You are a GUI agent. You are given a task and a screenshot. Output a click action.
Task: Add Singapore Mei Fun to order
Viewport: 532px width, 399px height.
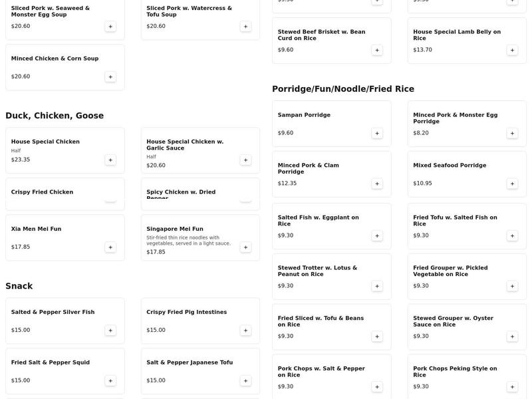(245, 247)
